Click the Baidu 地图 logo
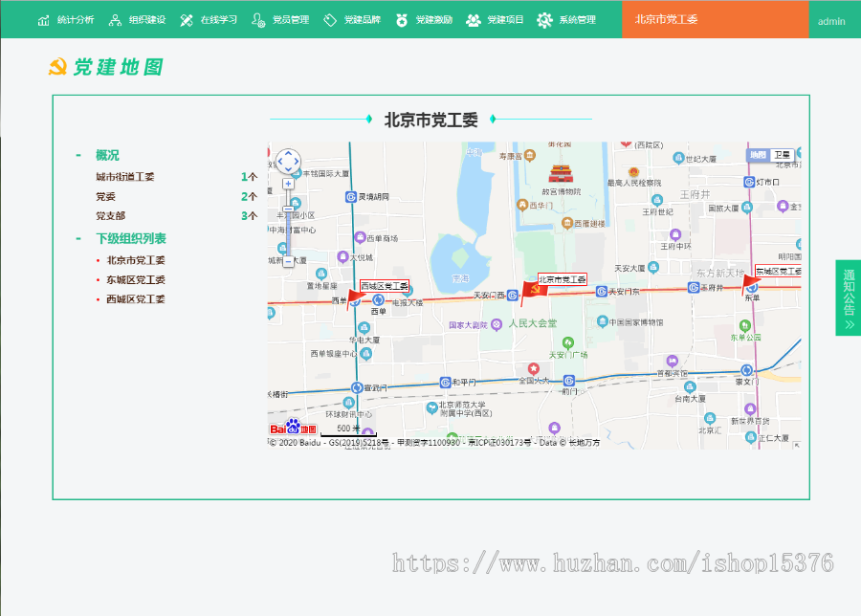Viewport: 861px width, 616px height. pyautogui.click(x=294, y=428)
